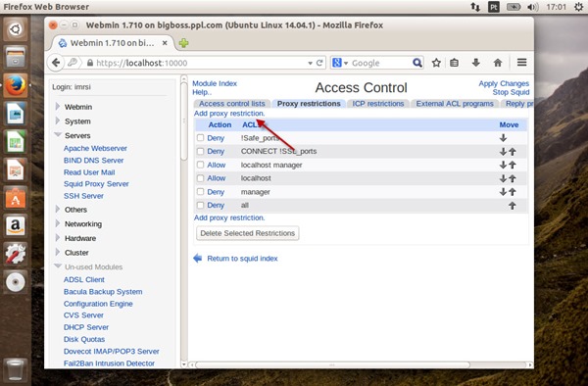The image size is (588, 386).
Task: Expand the Networking category
Action: (58, 223)
